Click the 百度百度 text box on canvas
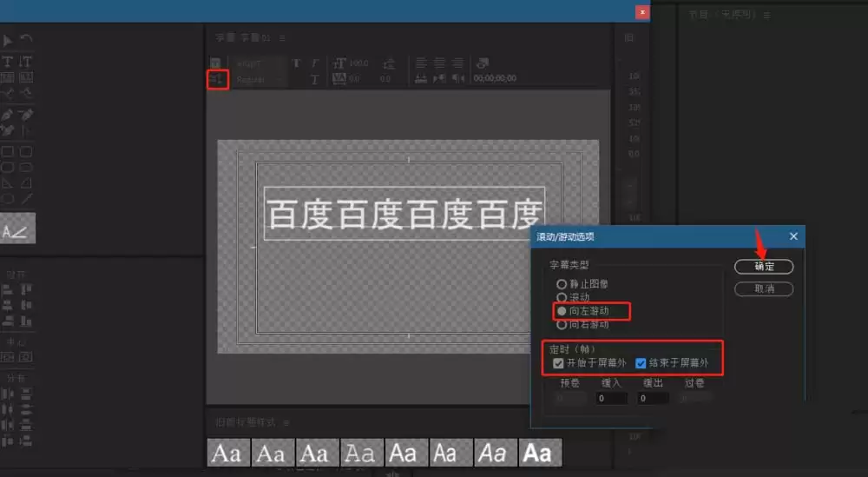Image resolution: width=868 pixels, height=477 pixels. [x=404, y=214]
